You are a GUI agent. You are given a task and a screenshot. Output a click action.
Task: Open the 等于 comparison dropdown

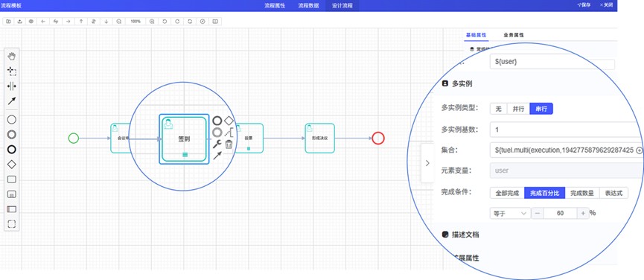[510, 213]
